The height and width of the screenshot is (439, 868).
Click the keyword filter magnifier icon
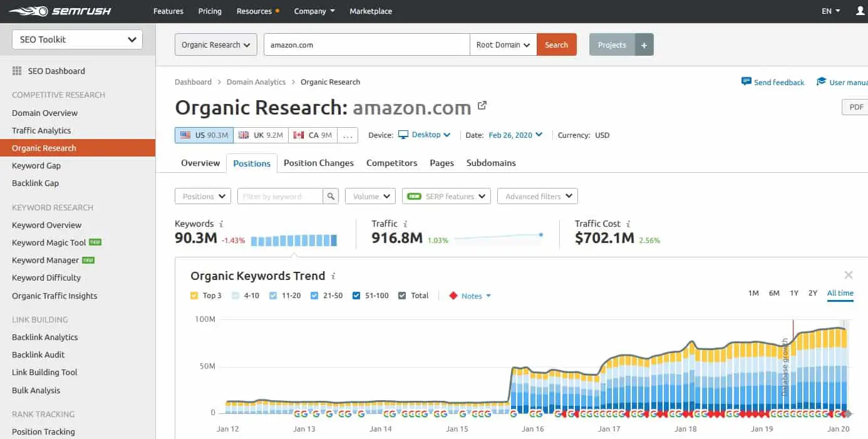coord(331,197)
